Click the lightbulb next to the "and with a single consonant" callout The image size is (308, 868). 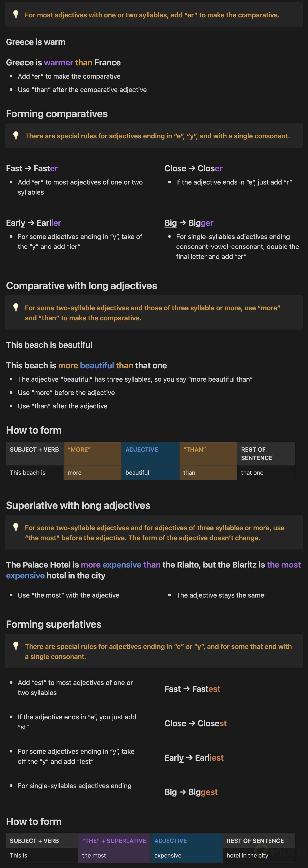[16, 135]
